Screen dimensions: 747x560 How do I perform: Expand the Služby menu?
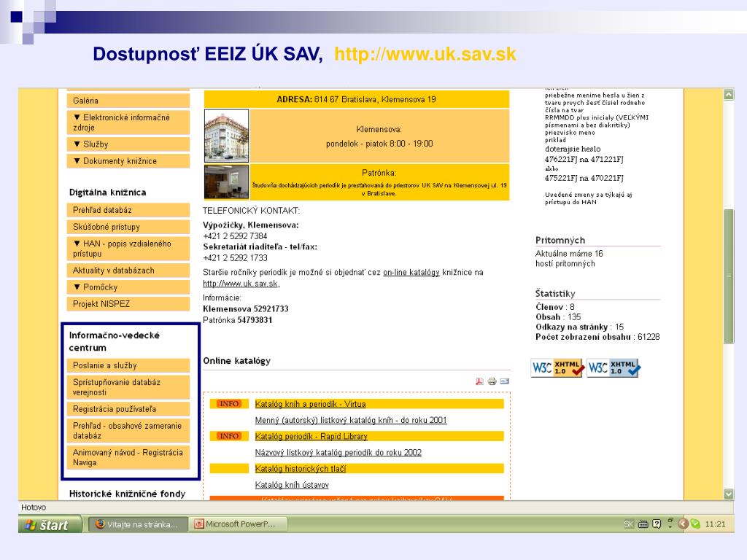128,144
